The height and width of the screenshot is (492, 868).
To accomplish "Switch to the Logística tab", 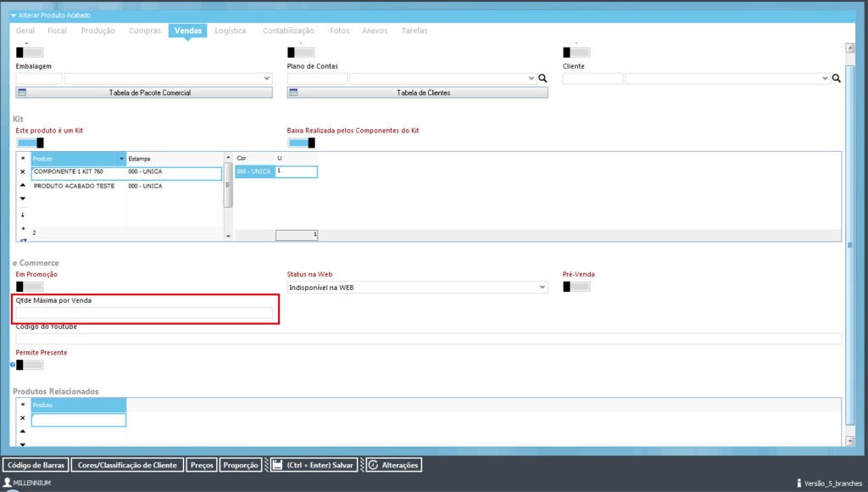I will pyautogui.click(x=231, y=31).
